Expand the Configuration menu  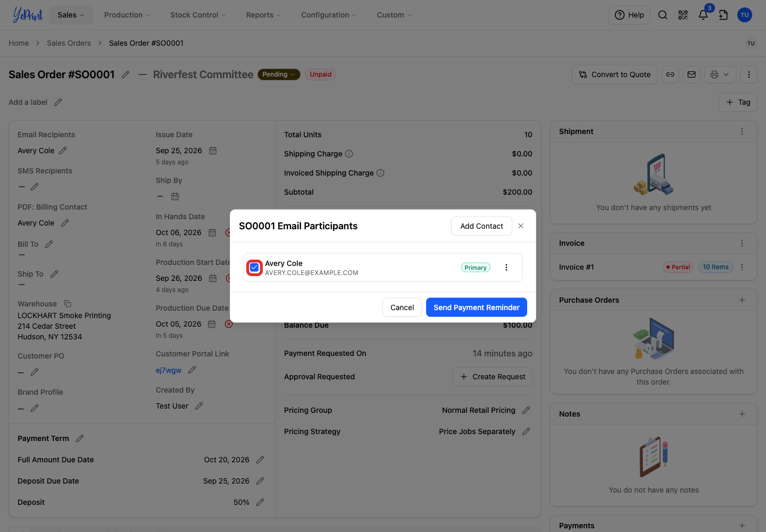(329, 15)
